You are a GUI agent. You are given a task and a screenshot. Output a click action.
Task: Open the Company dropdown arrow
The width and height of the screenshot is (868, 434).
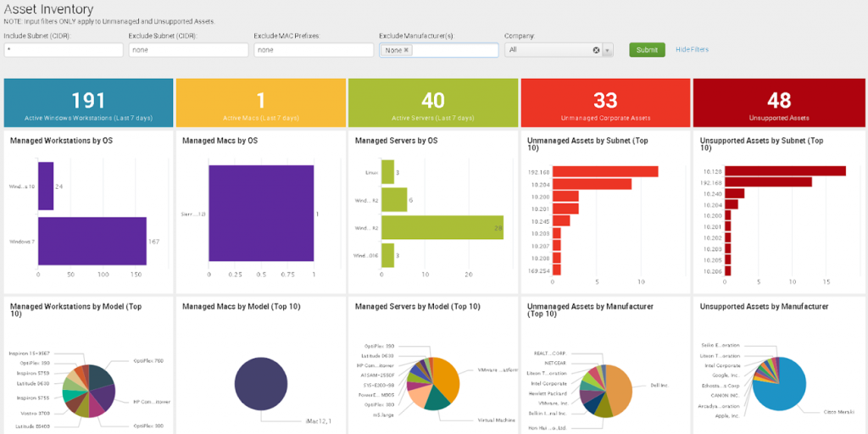coord(607,51)
